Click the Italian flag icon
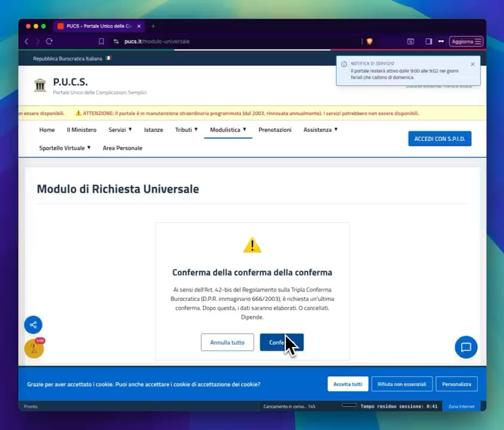The width and height of the screenshot is (504, 430). click(109, 58)
